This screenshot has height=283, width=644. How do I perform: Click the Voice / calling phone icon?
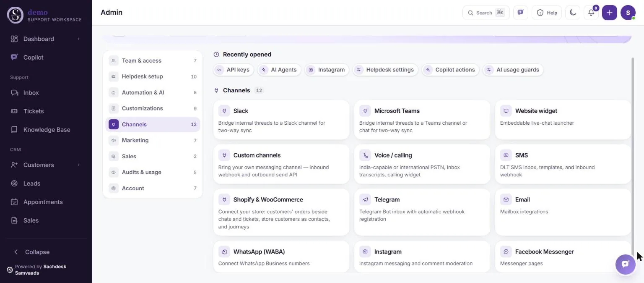click(x=365, y=155)
